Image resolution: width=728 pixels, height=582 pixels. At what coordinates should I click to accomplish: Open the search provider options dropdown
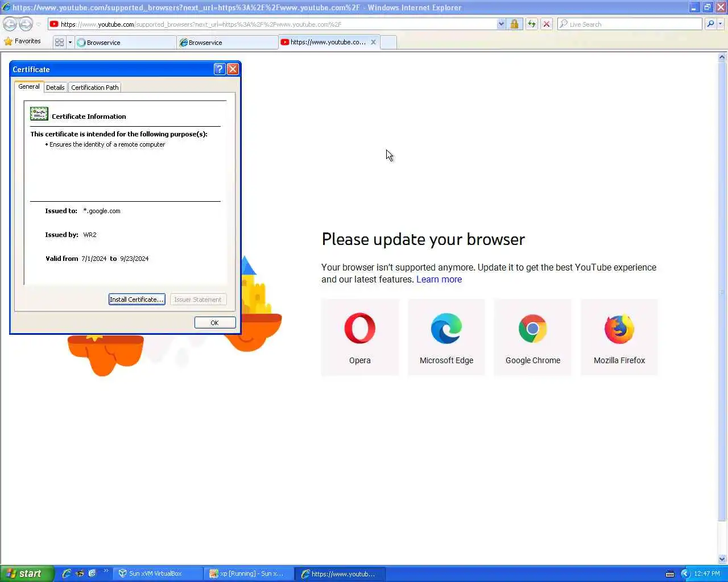(721, 24)
